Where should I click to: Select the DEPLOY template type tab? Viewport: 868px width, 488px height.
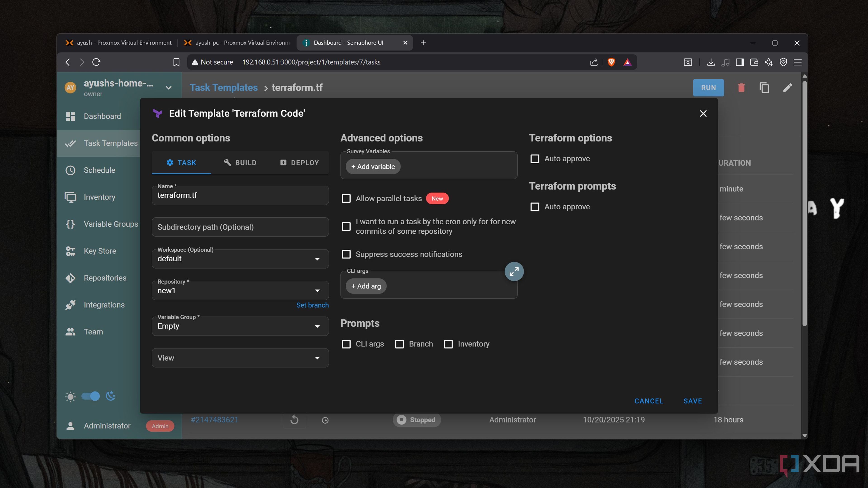pos(299,163)
